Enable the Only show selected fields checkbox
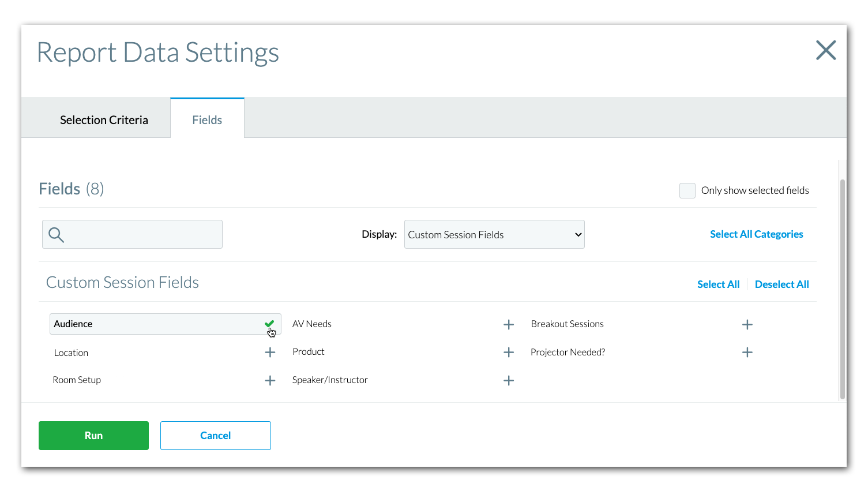868x491 pixels. 687,190
